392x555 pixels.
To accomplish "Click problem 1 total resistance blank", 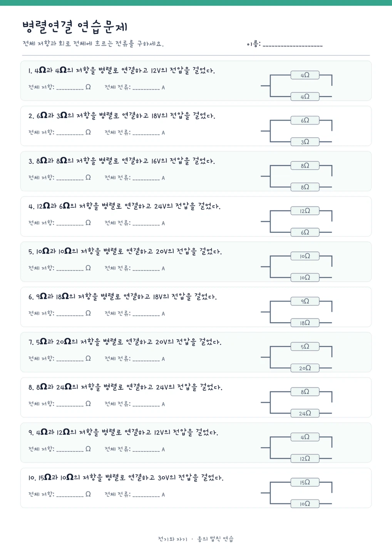I will coord(70,88).
